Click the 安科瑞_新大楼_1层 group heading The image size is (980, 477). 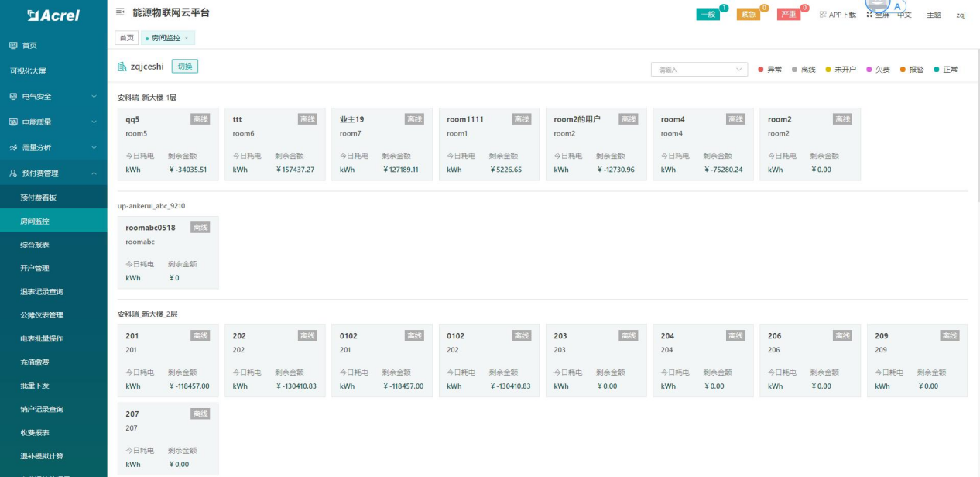tap(147, 98)
